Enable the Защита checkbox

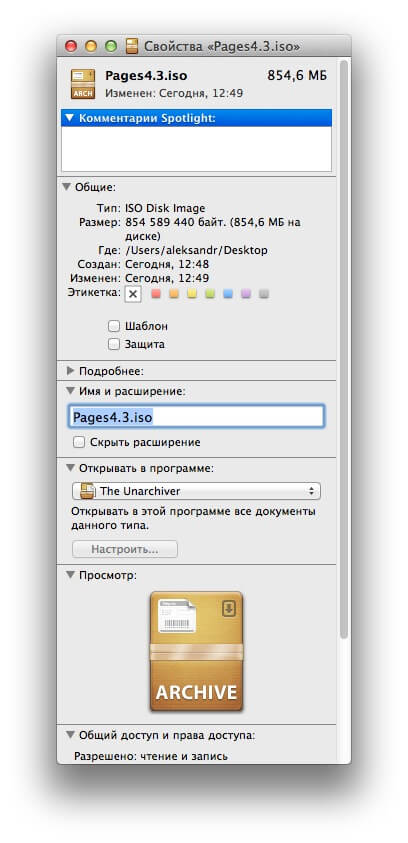coord(113,344)
